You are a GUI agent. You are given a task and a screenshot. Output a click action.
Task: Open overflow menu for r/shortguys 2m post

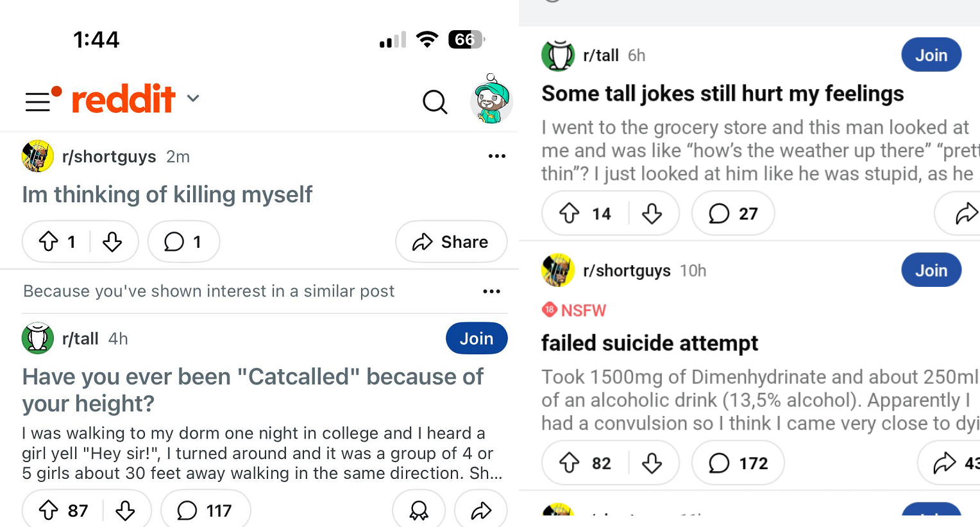[497, 157]
